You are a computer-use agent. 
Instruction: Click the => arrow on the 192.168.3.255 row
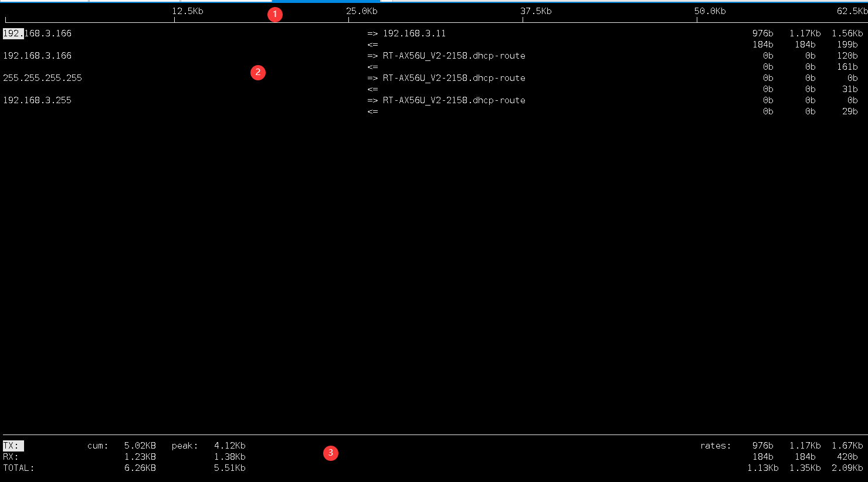tap(372, 100)
